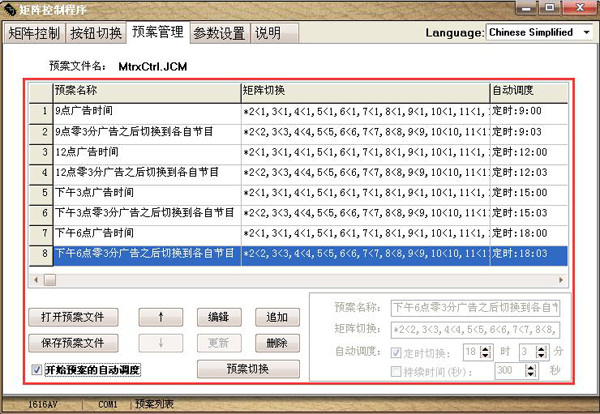Click row header number 8

pos(41,254)
